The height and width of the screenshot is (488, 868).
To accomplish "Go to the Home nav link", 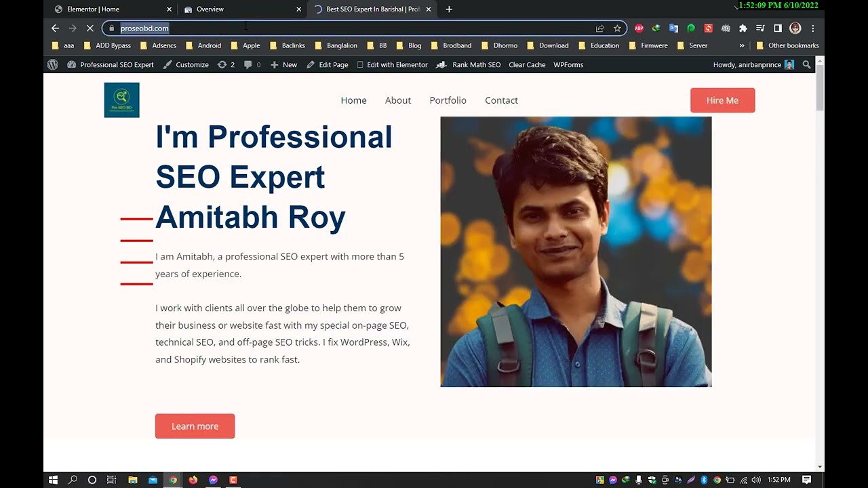I will pos(353,100).
